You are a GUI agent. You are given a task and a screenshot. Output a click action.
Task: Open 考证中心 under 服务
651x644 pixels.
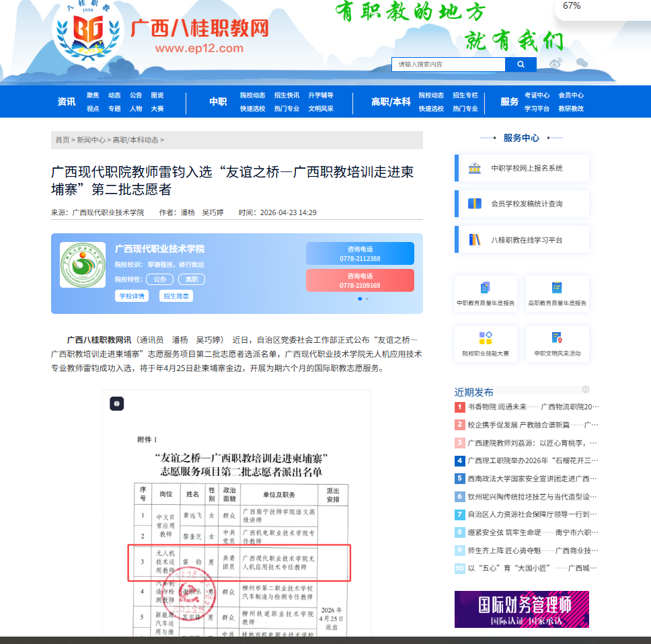pos(537,95)
